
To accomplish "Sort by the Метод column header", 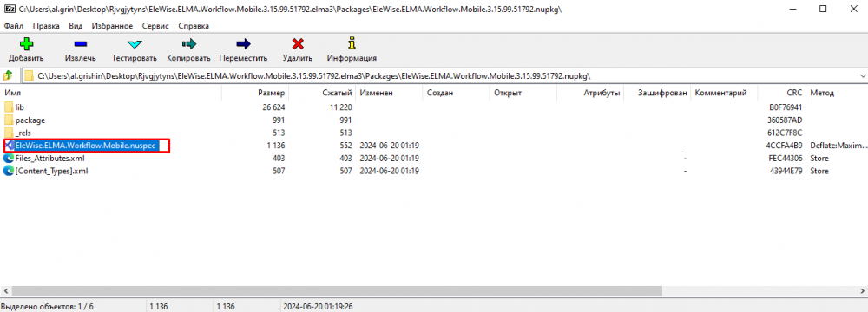I will click(837, 93).
